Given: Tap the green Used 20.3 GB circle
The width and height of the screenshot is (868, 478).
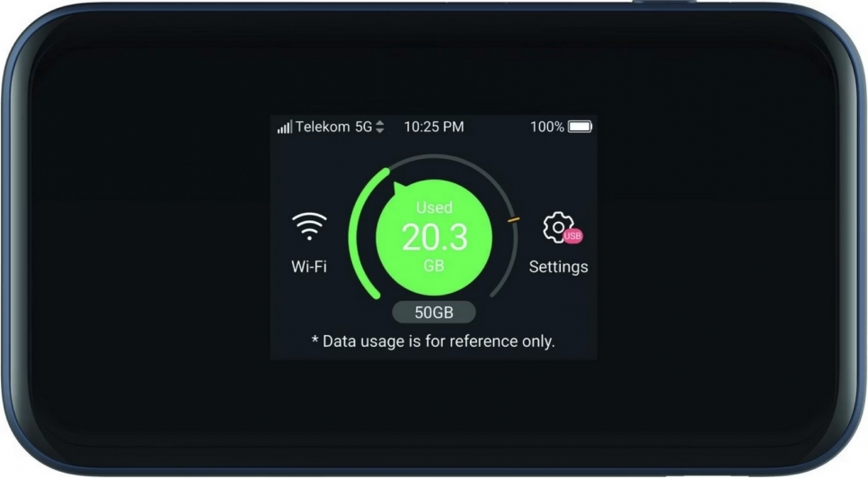Looking at the screenshot, I should pos(434,238).
